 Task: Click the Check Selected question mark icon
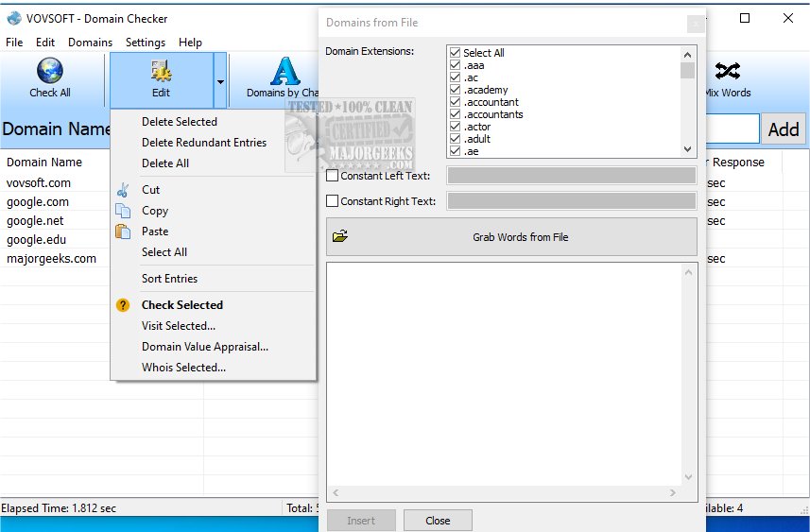[x=123, y=305]
